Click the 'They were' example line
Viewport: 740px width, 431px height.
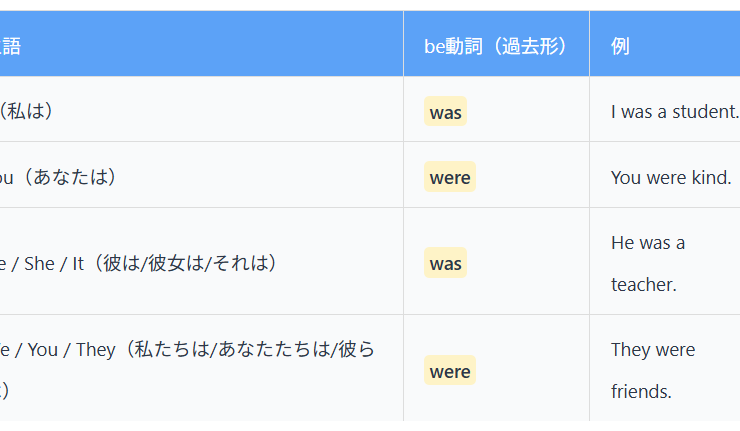tap(653, 350)
